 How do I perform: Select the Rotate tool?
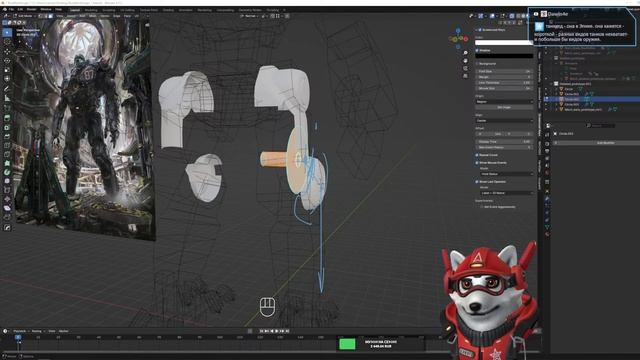pos(7,60)
